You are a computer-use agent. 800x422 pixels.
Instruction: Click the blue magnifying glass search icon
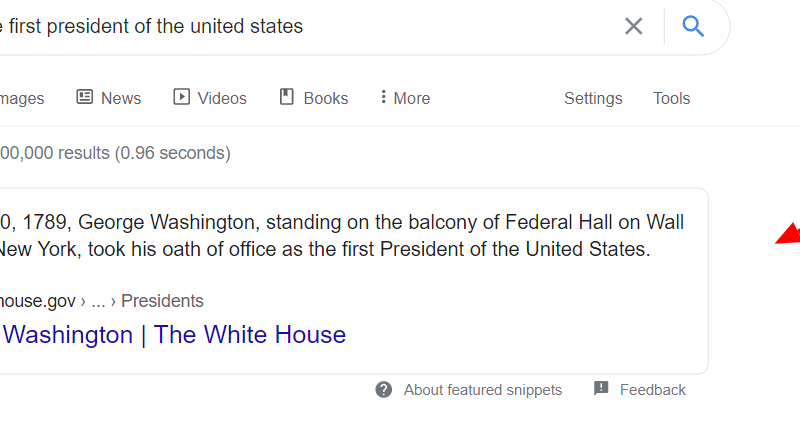(x=693, y=27)
